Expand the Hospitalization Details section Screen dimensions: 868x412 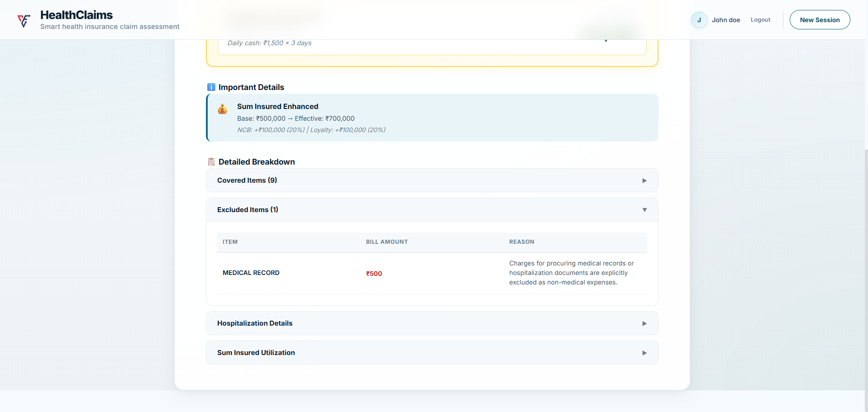coord(432,323)
